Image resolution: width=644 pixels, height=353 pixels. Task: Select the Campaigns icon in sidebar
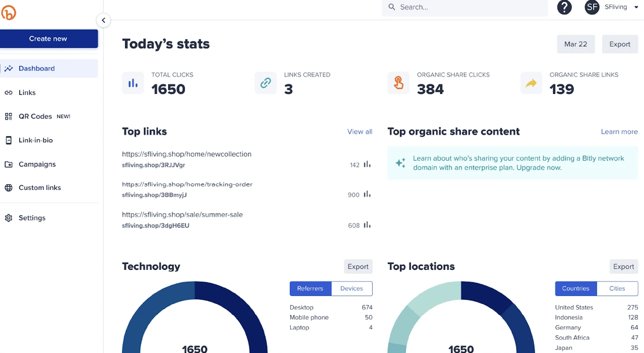coord(8,164)
